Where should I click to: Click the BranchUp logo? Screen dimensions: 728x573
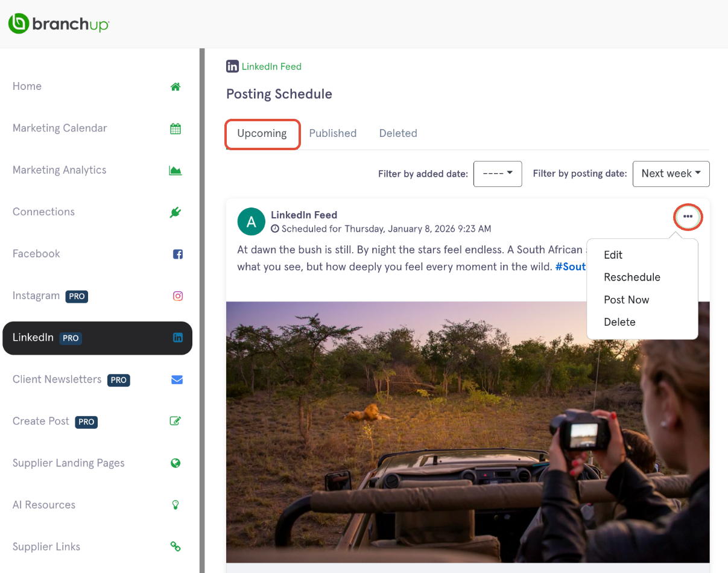point(58,24)
